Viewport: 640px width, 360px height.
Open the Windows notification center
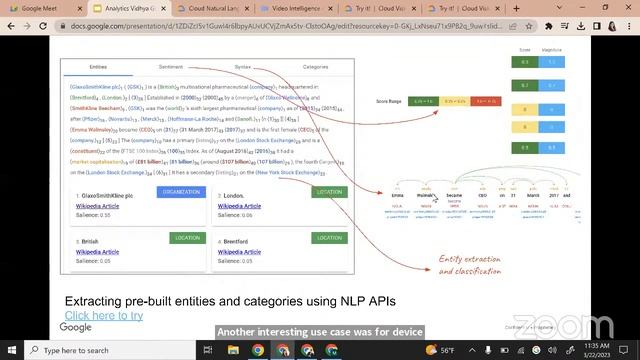623,350
